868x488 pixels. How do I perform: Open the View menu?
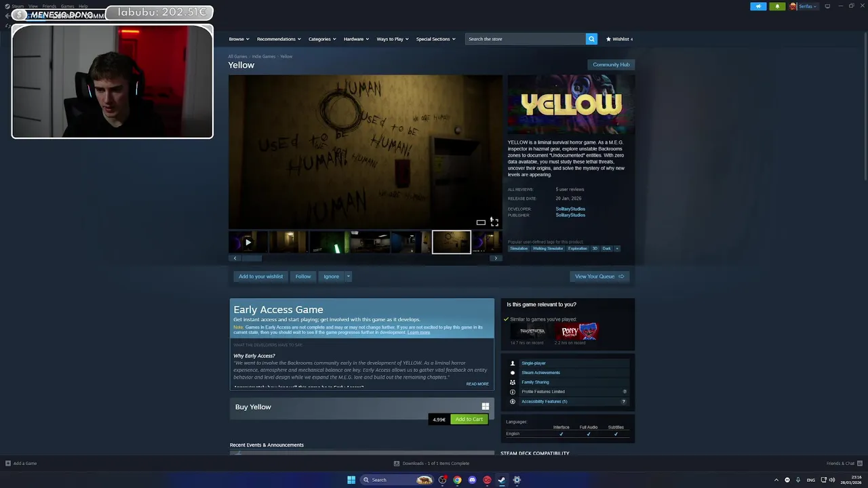[x=33, y=6]
